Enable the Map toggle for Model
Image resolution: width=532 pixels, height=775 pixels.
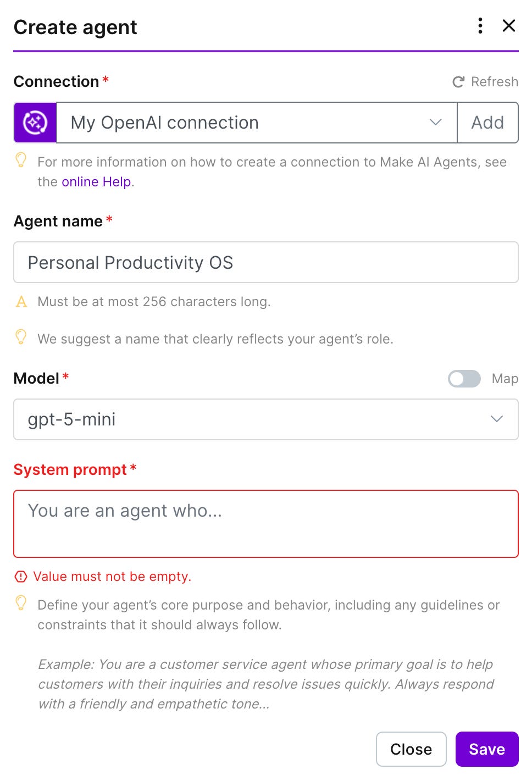coord(464,379)
